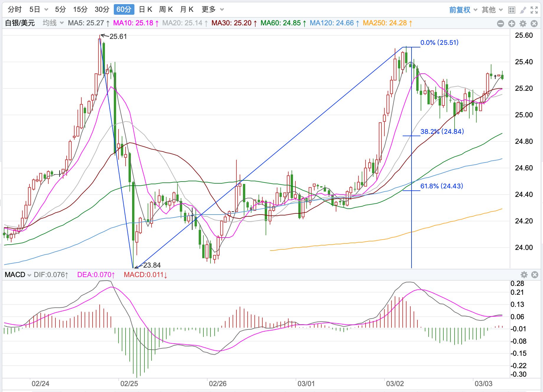Click the 23.84 low price annotation
This screenshot has height=392, width=543.
[152, 265]
